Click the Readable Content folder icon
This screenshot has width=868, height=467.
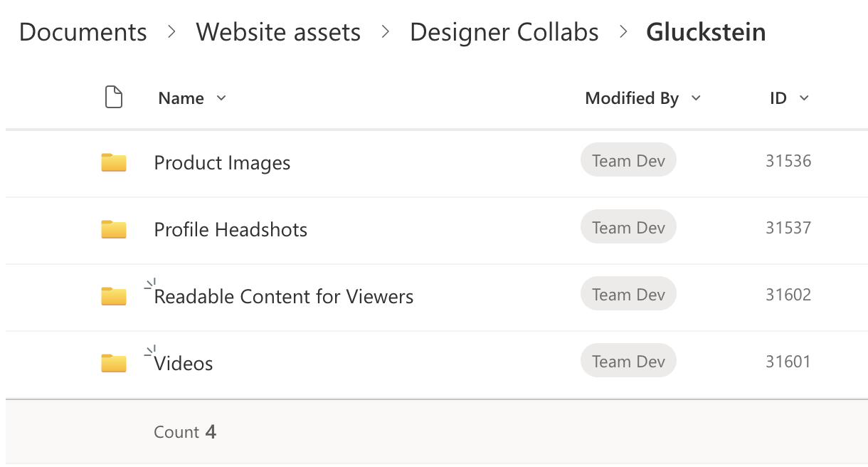pos(114,296)
